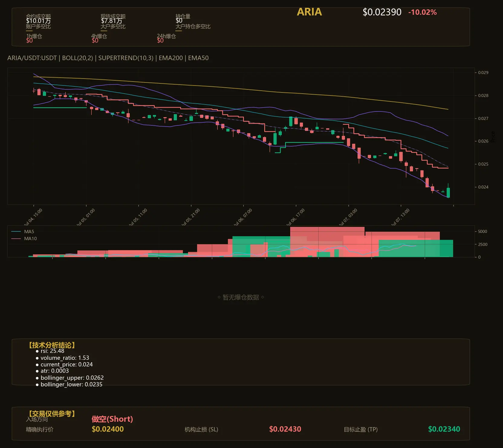The image size is (503, 448).
Task: Click the 4h爆仓 label
Action: tap(99, 36)
